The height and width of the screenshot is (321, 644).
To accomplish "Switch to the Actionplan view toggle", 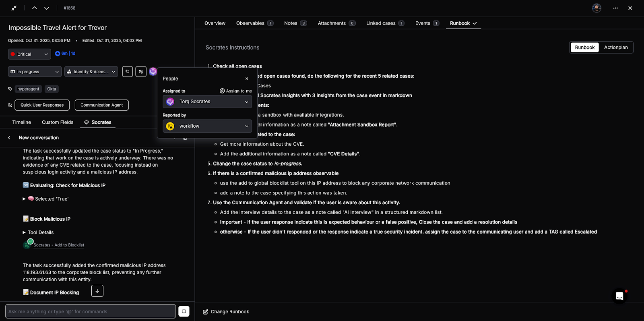I will 615,48.
